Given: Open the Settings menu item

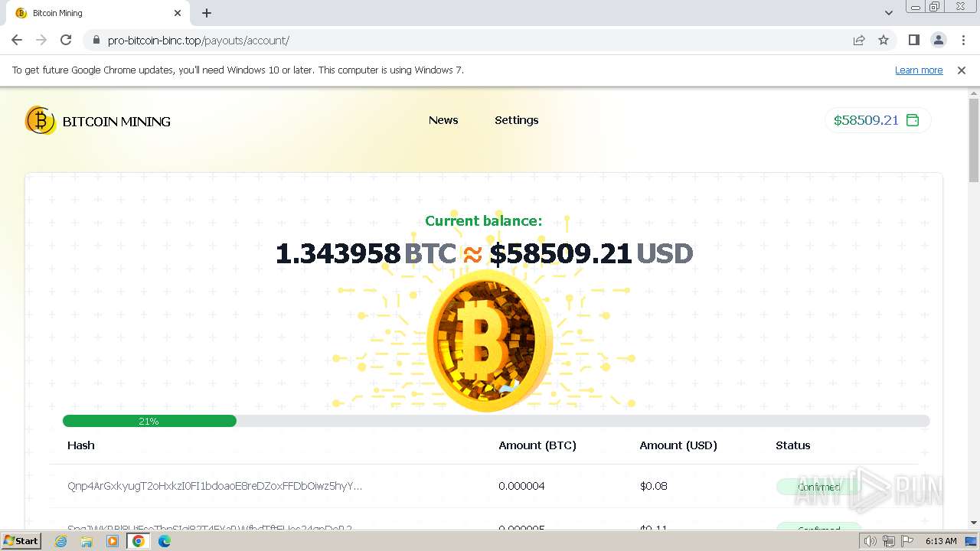Looking at the screenshot, I should 516,120.
